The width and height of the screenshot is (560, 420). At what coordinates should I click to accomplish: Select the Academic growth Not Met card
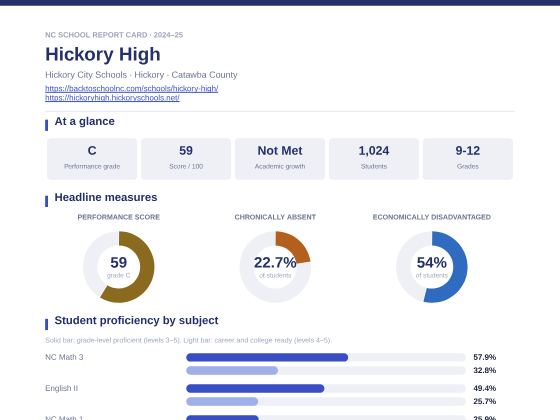(280, 159)
